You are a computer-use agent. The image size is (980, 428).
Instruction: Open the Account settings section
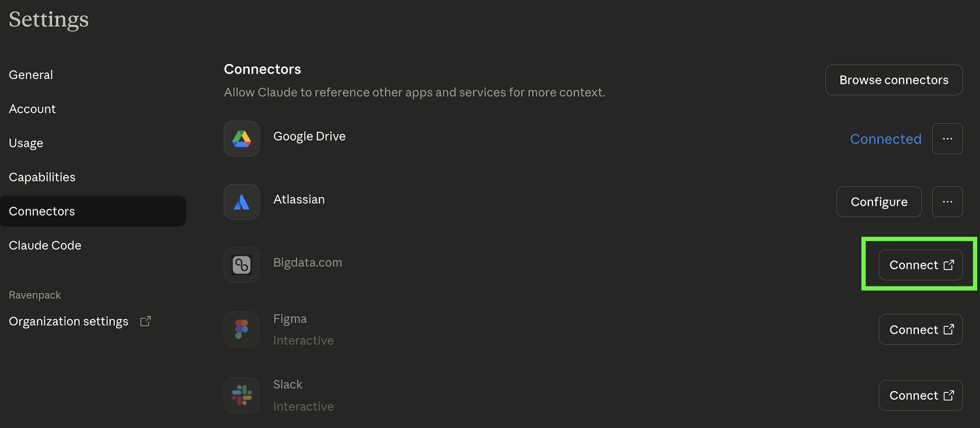point(32,109)
